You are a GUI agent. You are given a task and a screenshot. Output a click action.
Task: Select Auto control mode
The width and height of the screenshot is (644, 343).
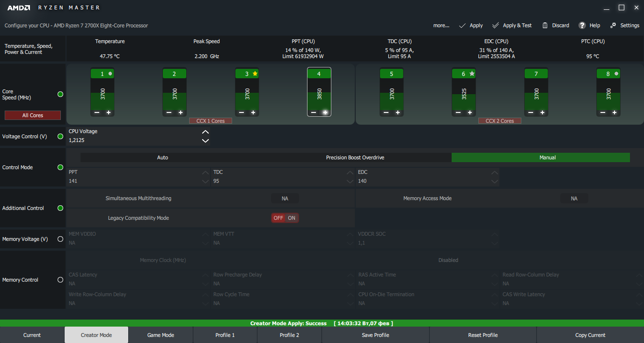click(162, 157)
